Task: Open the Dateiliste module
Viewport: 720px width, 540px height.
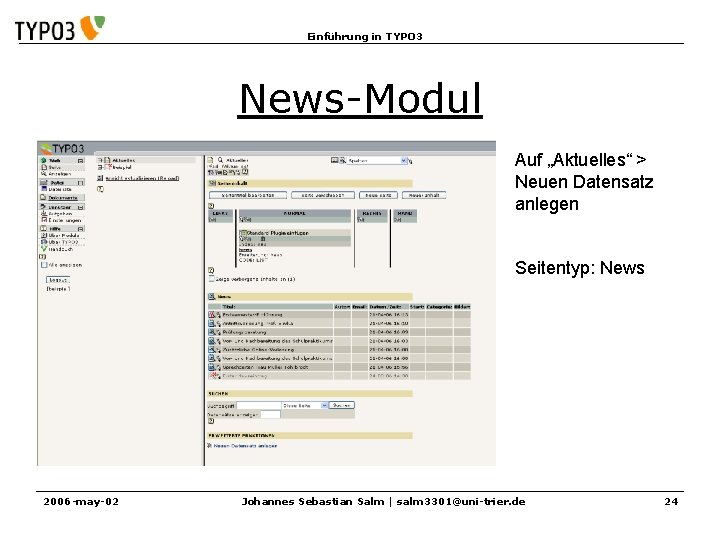Action: (x=60, y=189)
